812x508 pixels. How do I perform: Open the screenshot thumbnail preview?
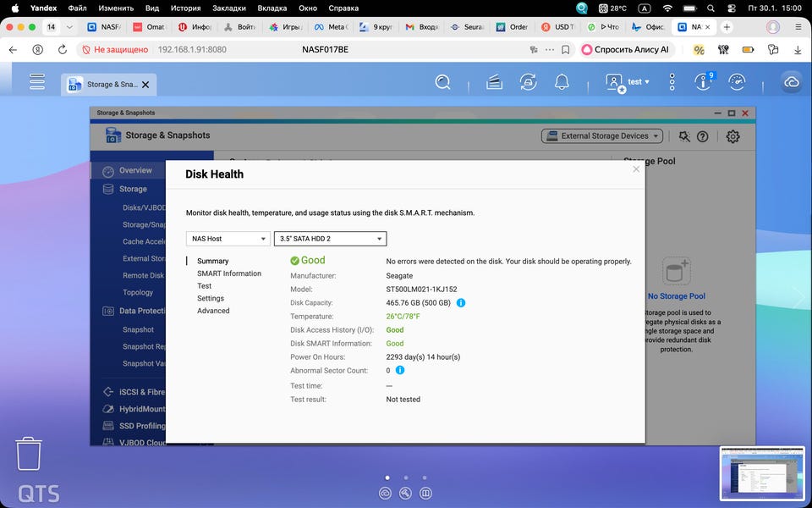[x=764, y=472]
